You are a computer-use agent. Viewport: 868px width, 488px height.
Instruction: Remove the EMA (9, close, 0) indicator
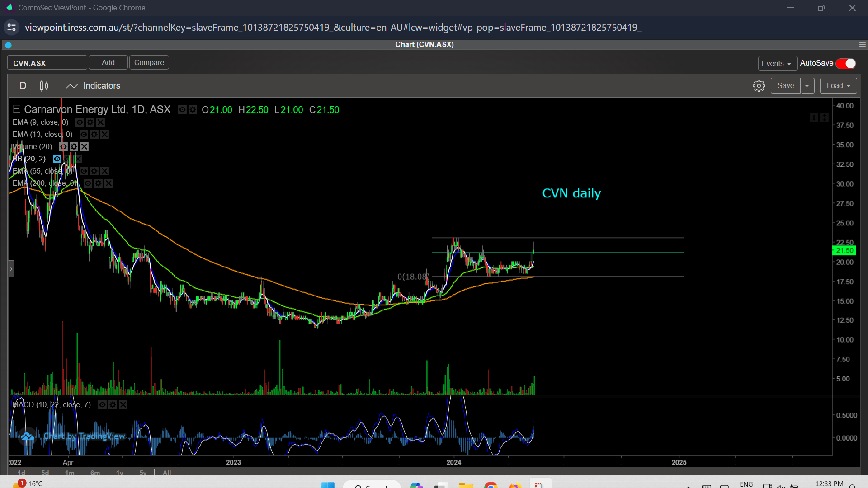click(x=100, y=122)
